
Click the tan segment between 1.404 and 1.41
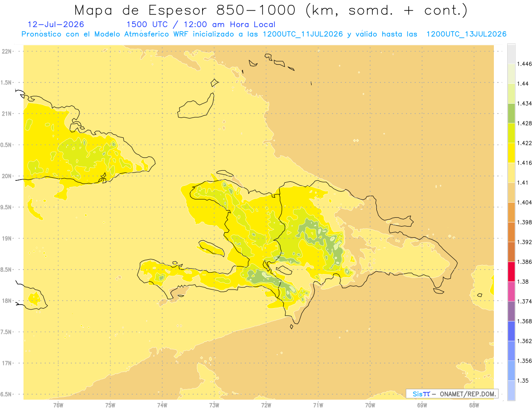coord(511,192)
